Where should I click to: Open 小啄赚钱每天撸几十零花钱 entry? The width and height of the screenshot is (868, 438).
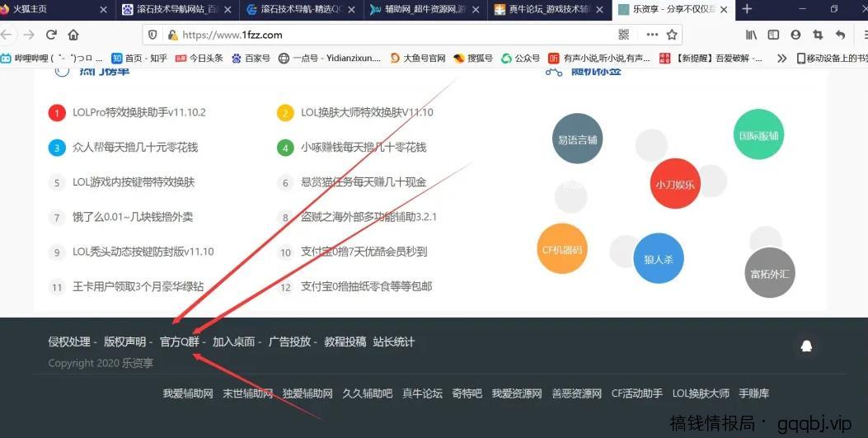click(x=364, y=148)
